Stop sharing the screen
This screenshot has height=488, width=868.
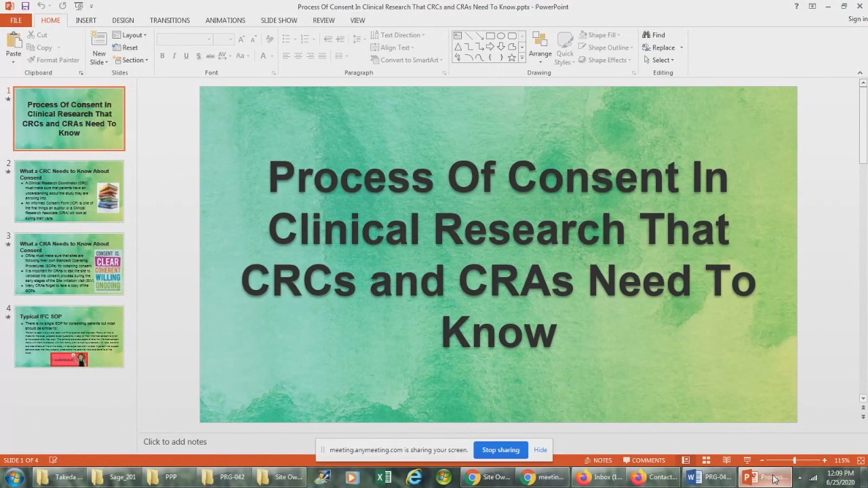[x=500, y=450]
